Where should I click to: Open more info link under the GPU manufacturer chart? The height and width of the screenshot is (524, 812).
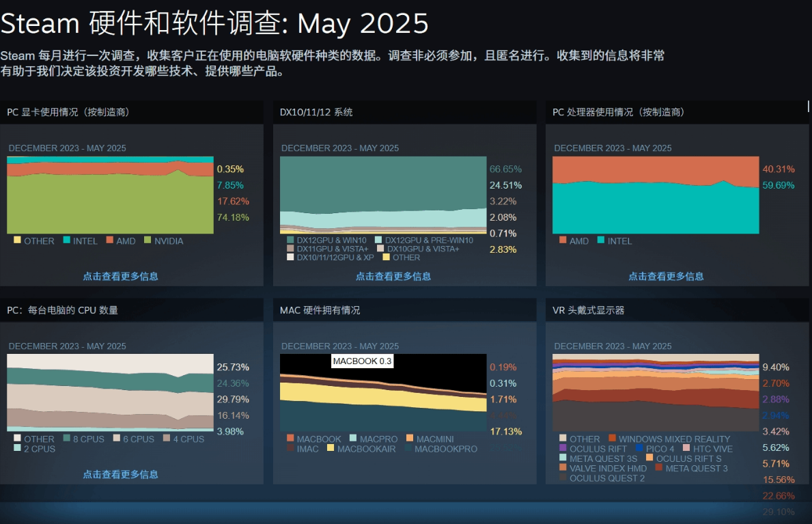pos(121,276)
